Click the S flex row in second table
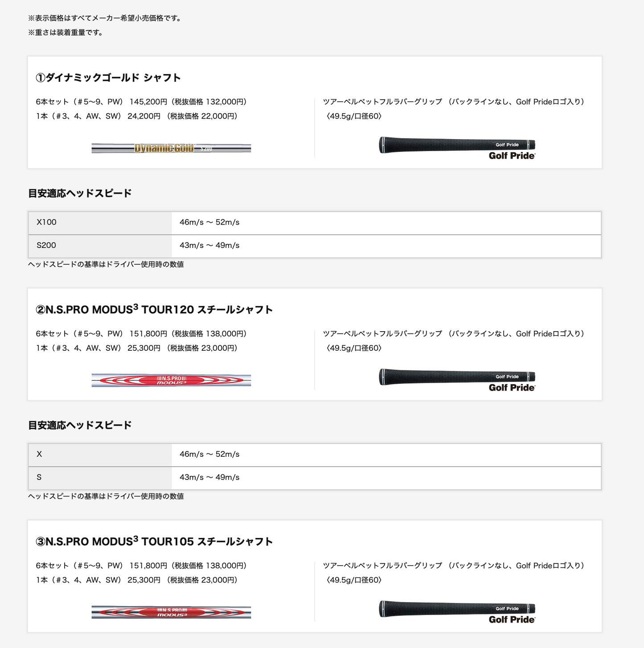Image resolution: width=644 pixels, height=648 pixels. click(x=315, y=478)
